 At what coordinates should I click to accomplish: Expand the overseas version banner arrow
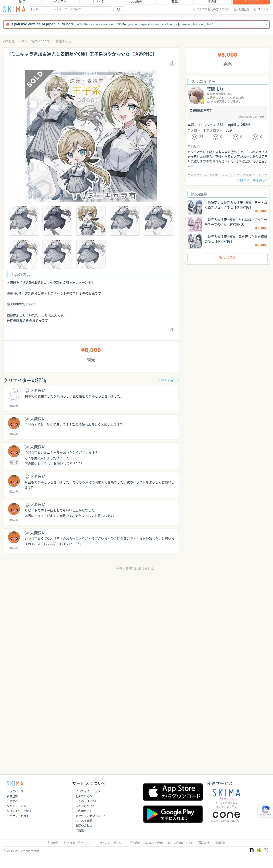coord(266,24)
